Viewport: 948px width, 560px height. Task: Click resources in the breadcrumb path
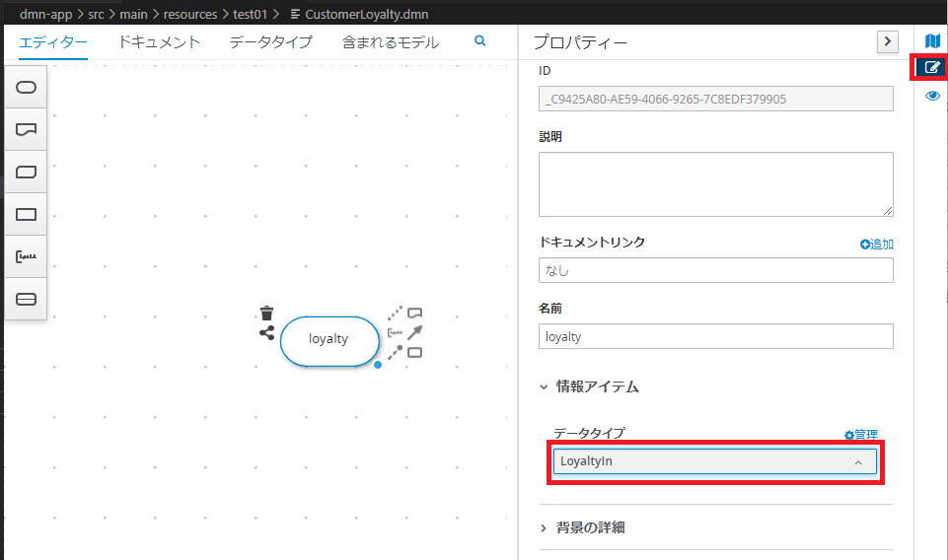tap(190, 14)
